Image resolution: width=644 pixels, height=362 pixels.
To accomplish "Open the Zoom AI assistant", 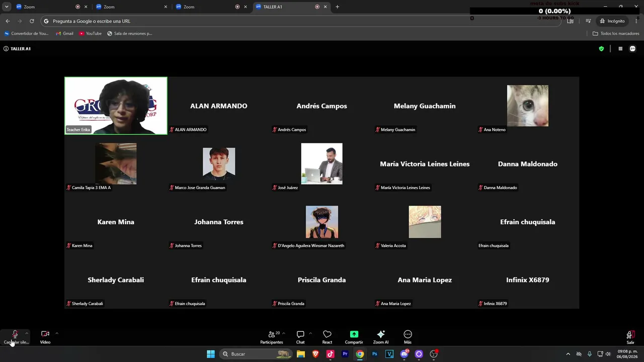I will 381,336.
